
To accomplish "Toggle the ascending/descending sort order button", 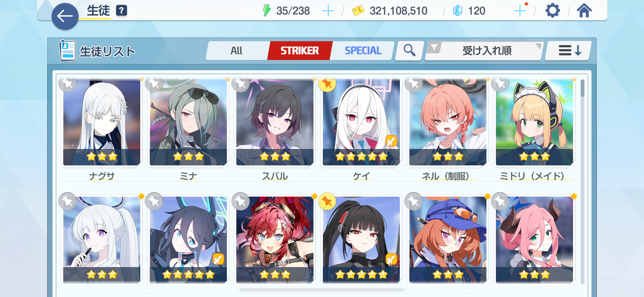I will [x=568, y=50].
